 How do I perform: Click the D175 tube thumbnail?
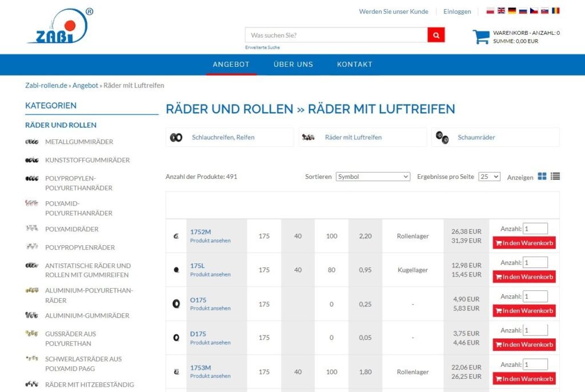pyautogui.click(x=176, y=338)
